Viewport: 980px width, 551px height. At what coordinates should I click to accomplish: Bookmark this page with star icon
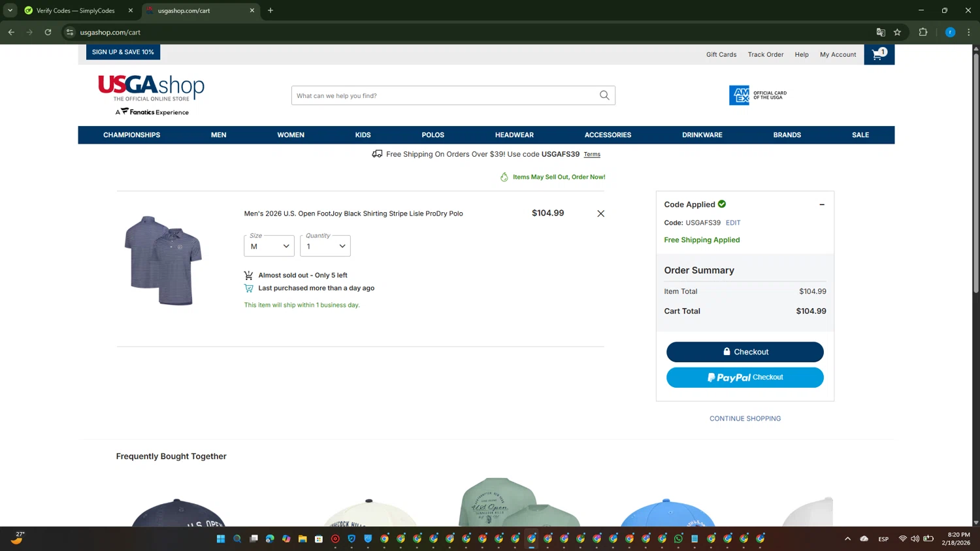click(x=898, y=32)
